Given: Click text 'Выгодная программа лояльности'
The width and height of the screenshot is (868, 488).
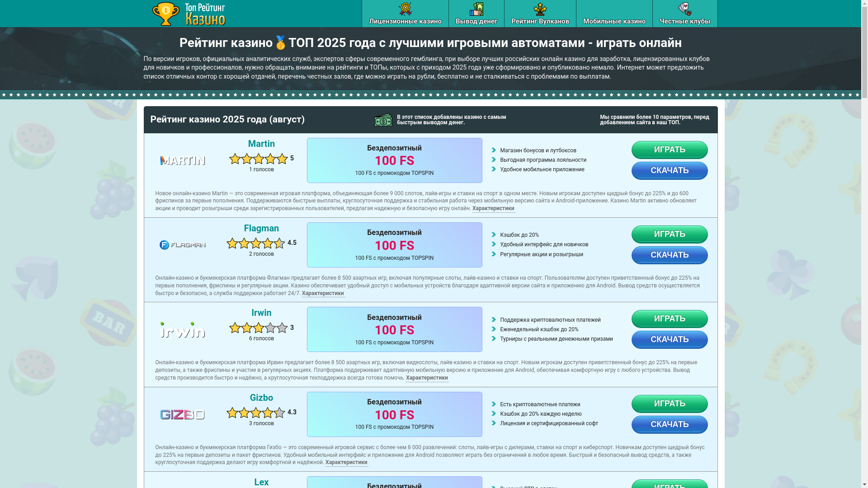Looking at the screenshot, I should [543, 160].
